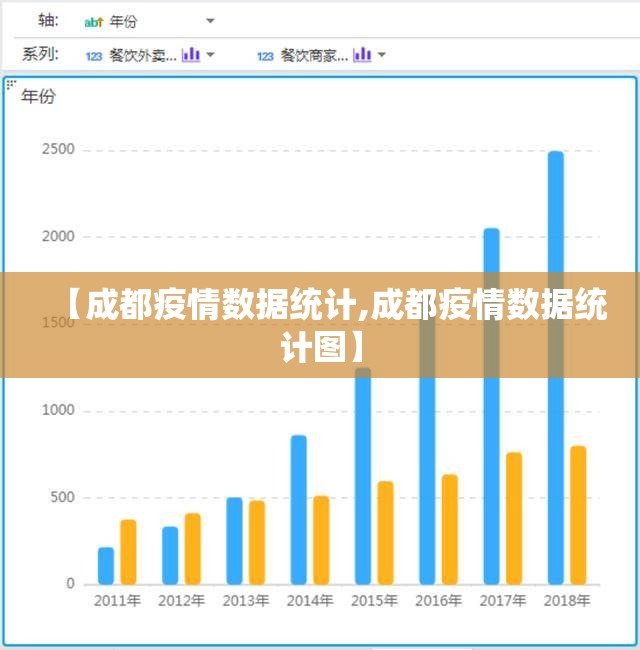Click bar chart icon next to 餐饮商家
Screen dimensions: 640x650
(x=362, y=54)
